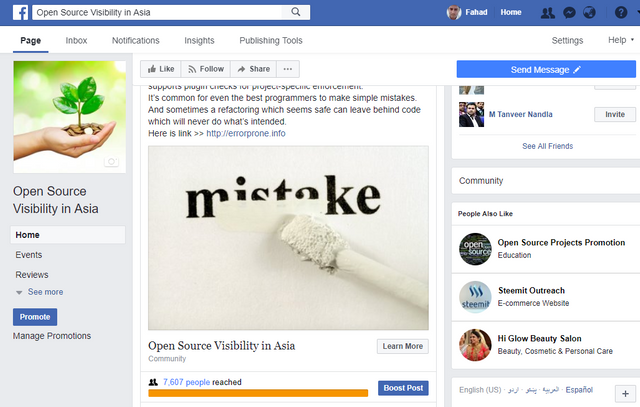This screenshot has width=640, height=407.
Task: Open Steemit Outreach page name
Action: 531,290
